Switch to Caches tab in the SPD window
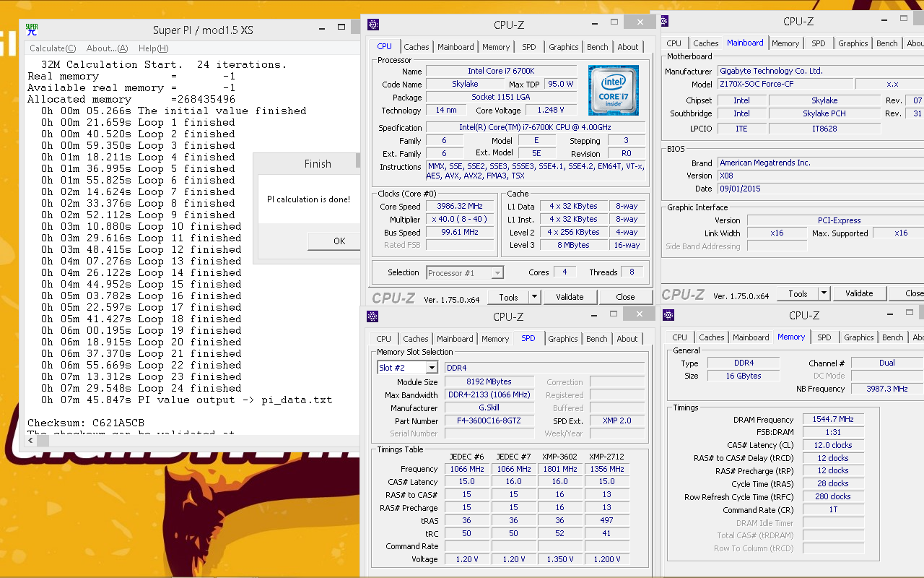This screenshot has width=924, height=578. tap(415, 339)
